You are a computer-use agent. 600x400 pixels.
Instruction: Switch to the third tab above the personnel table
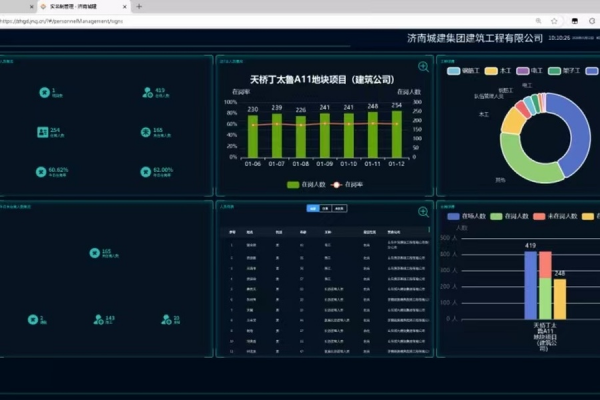click(340, 208)
